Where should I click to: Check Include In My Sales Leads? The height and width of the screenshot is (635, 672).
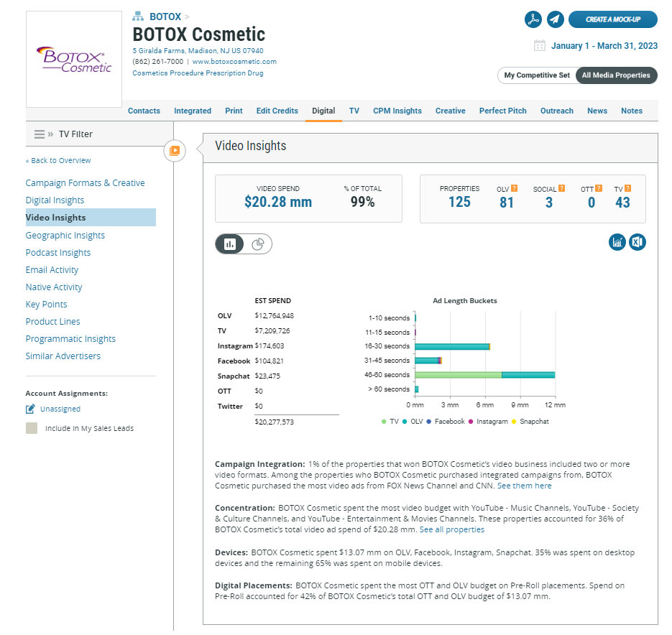32,428
